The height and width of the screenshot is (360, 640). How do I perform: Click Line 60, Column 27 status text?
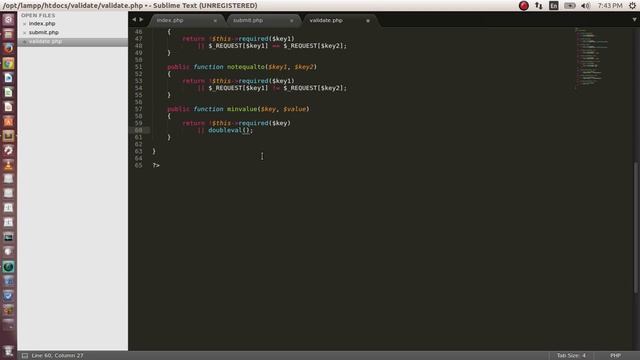click(x=57, y=356)
